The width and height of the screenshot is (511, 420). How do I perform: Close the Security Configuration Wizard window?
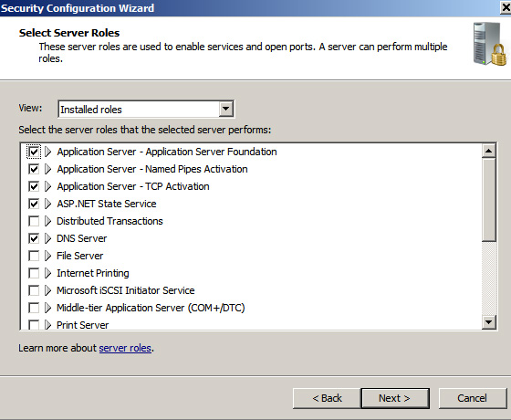506,8
